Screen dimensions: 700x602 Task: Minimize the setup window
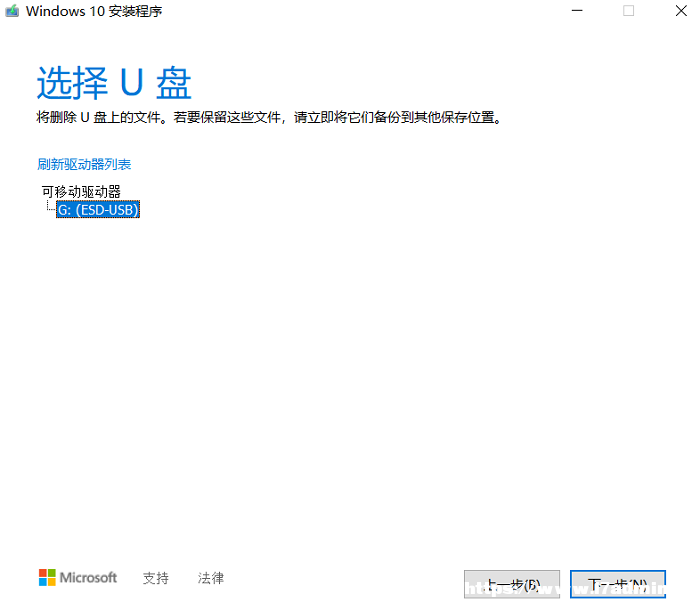click(577, 11)
